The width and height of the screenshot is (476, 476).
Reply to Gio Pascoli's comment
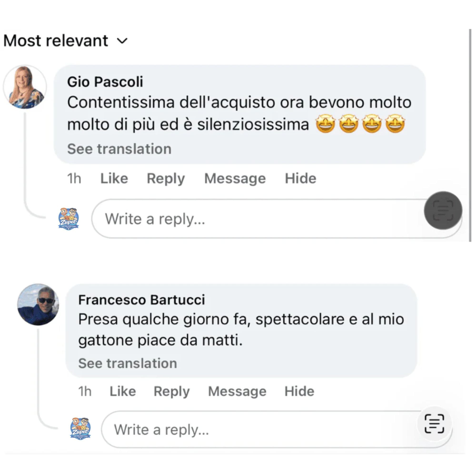[x=166, y=178]
